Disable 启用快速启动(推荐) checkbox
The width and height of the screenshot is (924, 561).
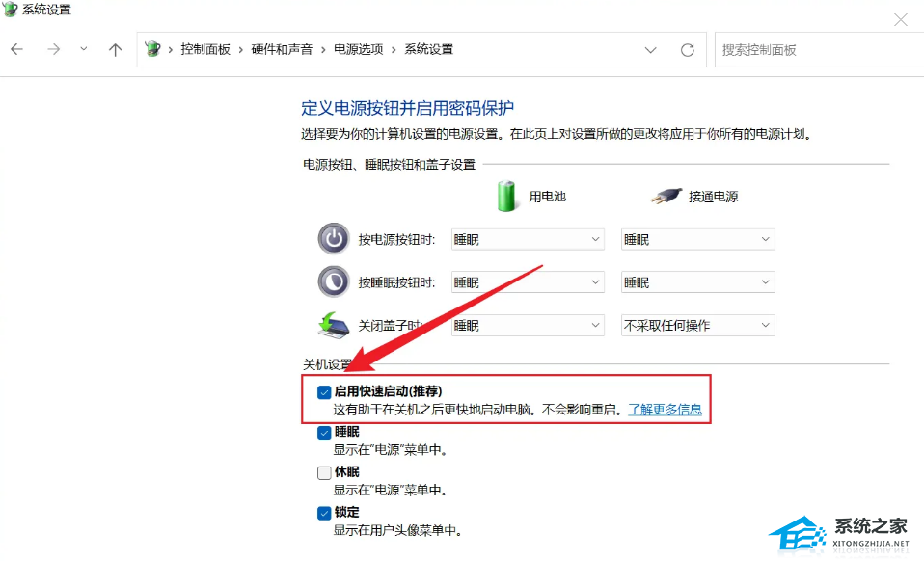tap(324, 391)
